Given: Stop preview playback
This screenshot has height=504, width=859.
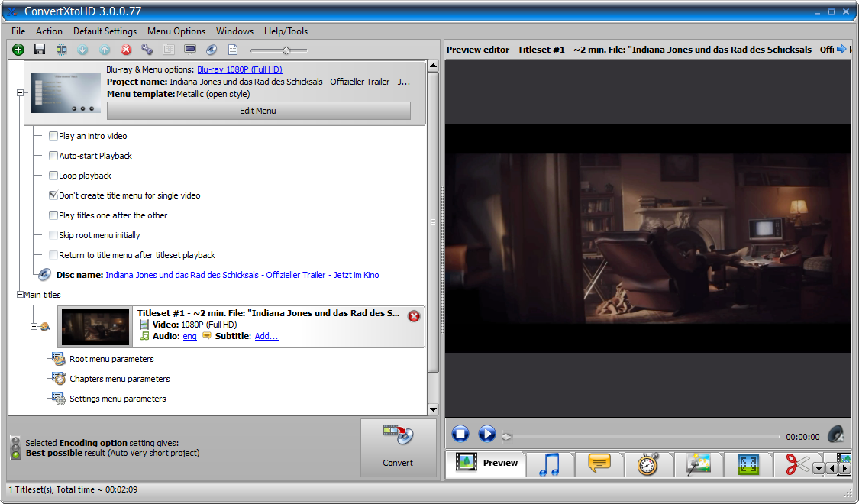Looking at the screenshot, I should coord(460,435).
